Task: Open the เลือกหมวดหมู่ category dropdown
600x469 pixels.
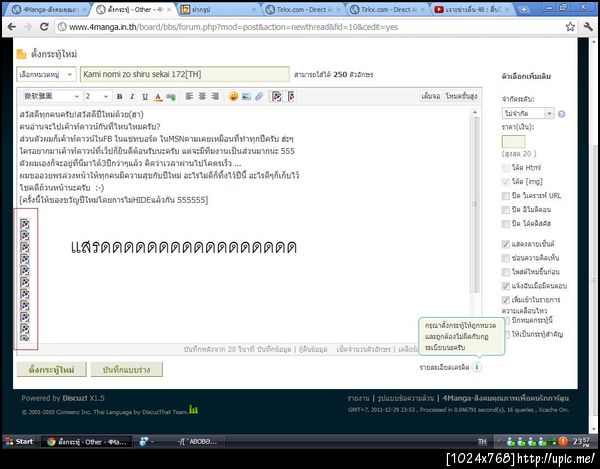Action: [x=46, y=74]
